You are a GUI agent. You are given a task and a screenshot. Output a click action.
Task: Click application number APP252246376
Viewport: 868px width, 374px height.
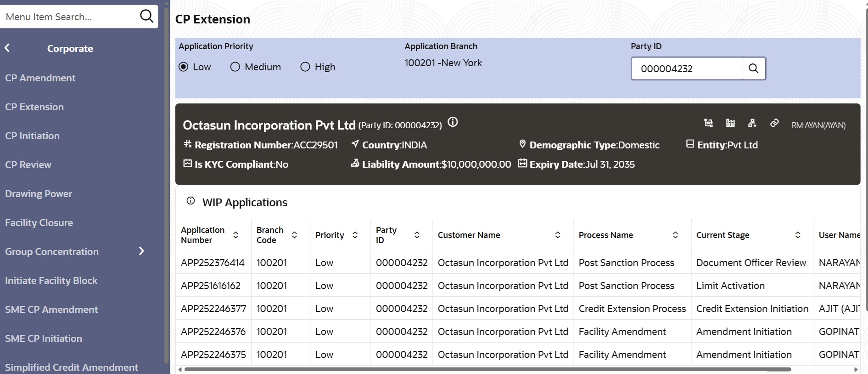coord(213,332)
